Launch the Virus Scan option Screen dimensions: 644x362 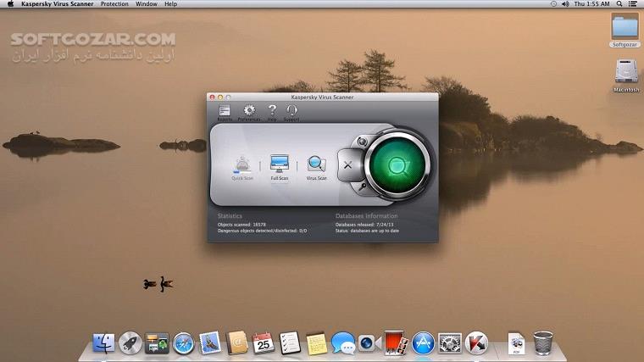point(316,168)
